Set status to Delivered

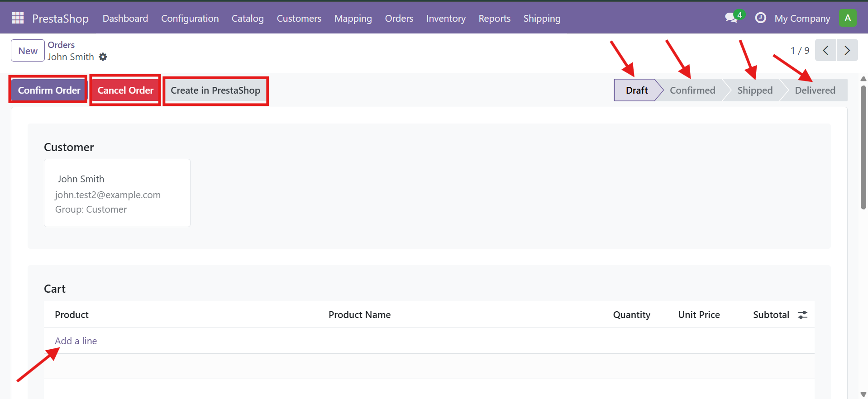[x=815, y=90]
